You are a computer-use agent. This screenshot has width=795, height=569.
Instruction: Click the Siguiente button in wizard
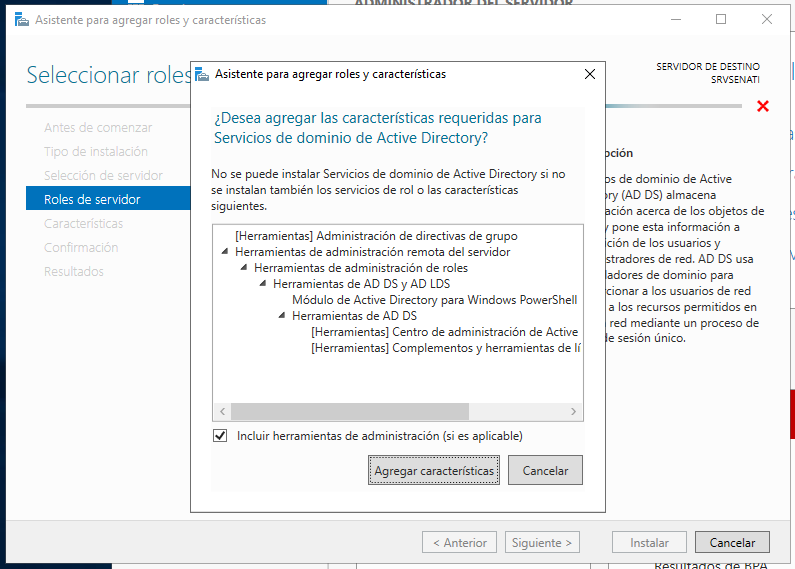coord(542,542)
